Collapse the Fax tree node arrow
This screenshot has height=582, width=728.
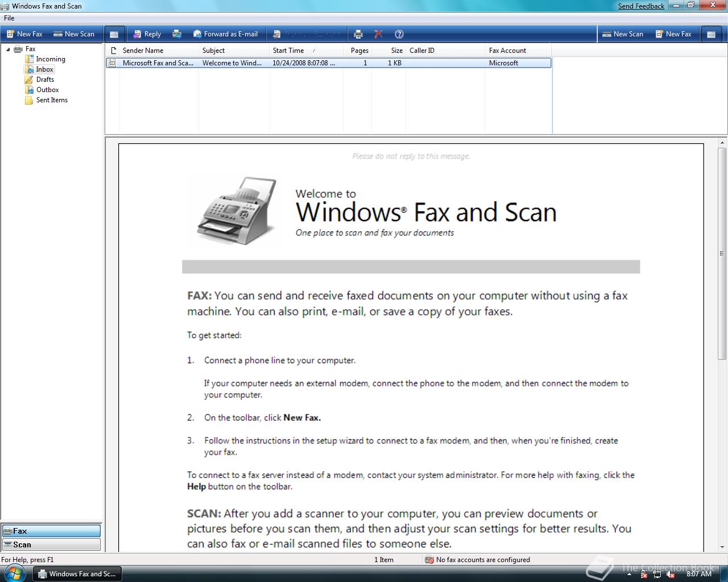point(8,49)
